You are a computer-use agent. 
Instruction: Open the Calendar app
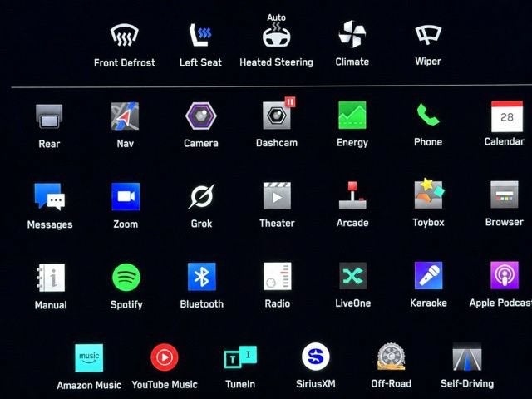(x=507, y=116)
